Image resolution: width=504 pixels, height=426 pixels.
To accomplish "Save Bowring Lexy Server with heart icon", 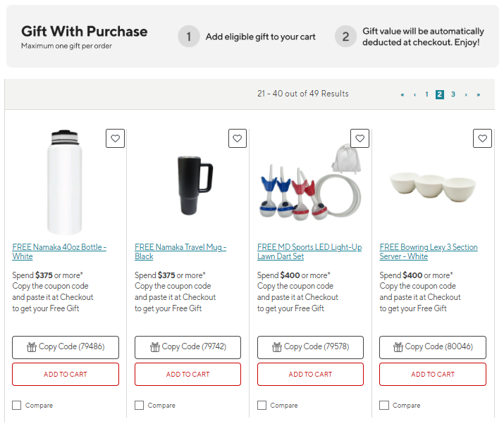I will click(482, 139).
